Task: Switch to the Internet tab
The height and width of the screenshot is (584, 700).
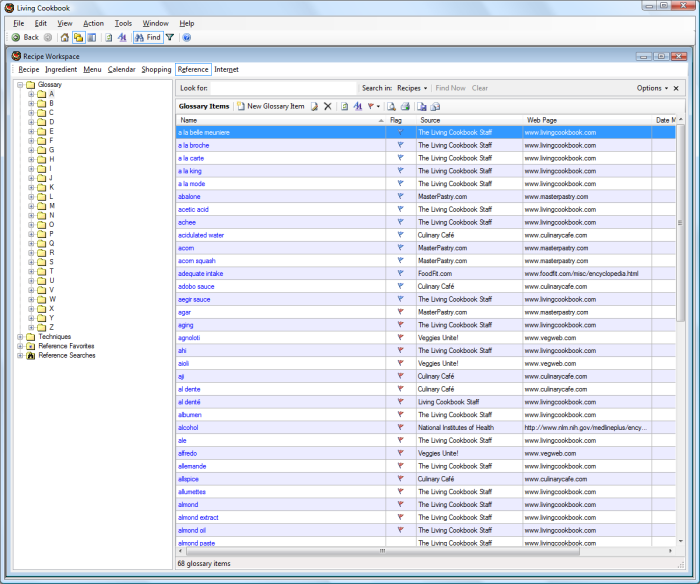Action: (x=226, y=69)
